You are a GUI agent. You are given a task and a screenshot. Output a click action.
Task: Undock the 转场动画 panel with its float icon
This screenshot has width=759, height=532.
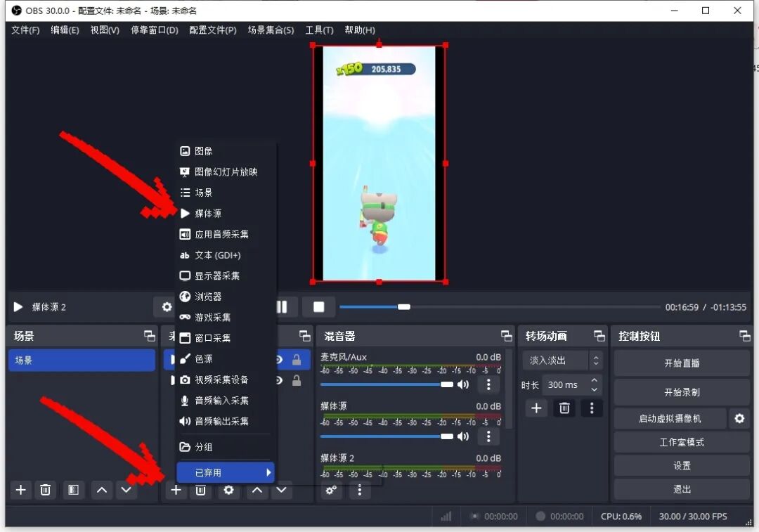point(599,336)
